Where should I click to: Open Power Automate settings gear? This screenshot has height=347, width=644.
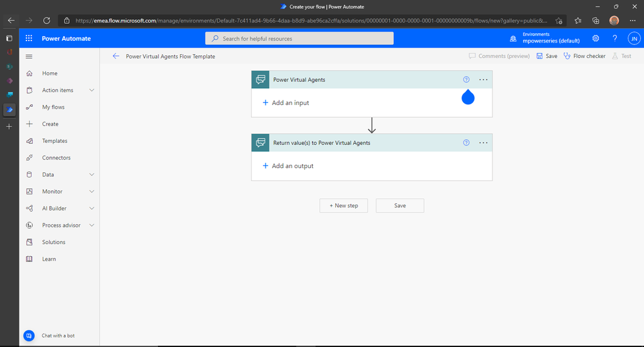[596, 38]
